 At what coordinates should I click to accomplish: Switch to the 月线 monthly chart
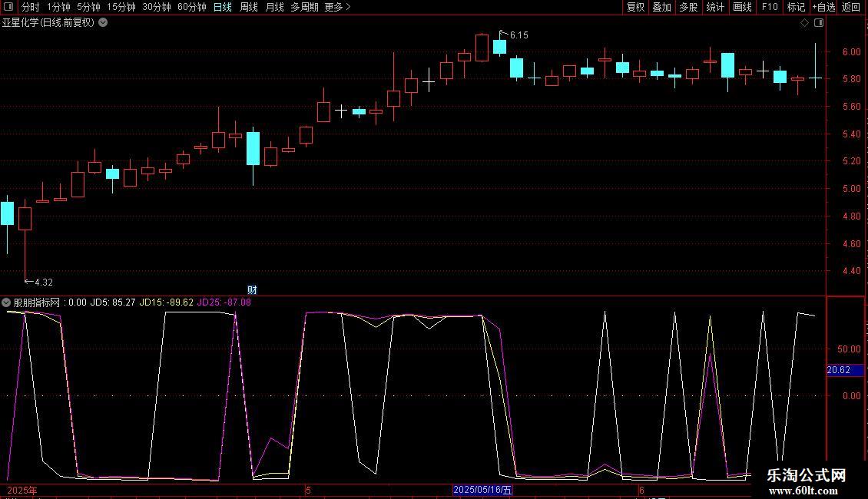point(274,7)
